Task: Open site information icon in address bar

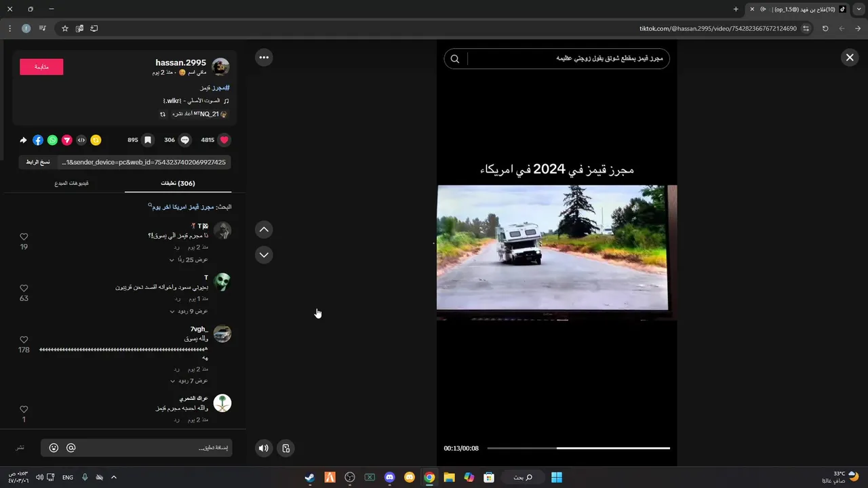Action: (x=806, y=28)
